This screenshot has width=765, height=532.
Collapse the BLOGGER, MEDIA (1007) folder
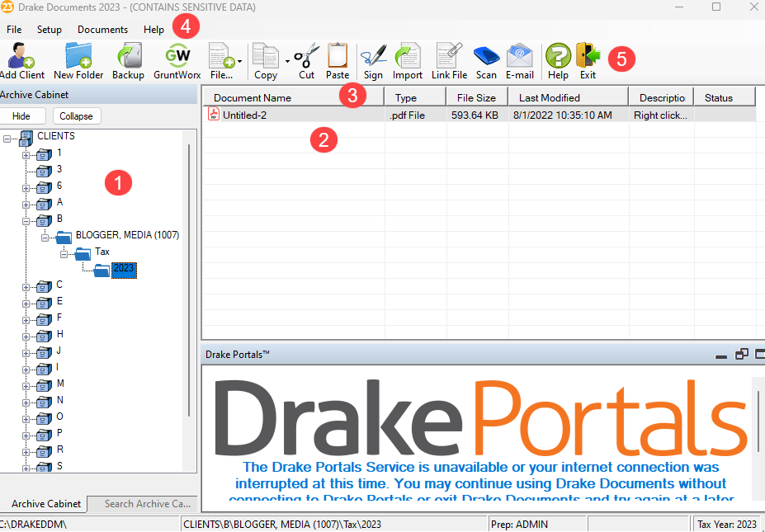(45, 238)
